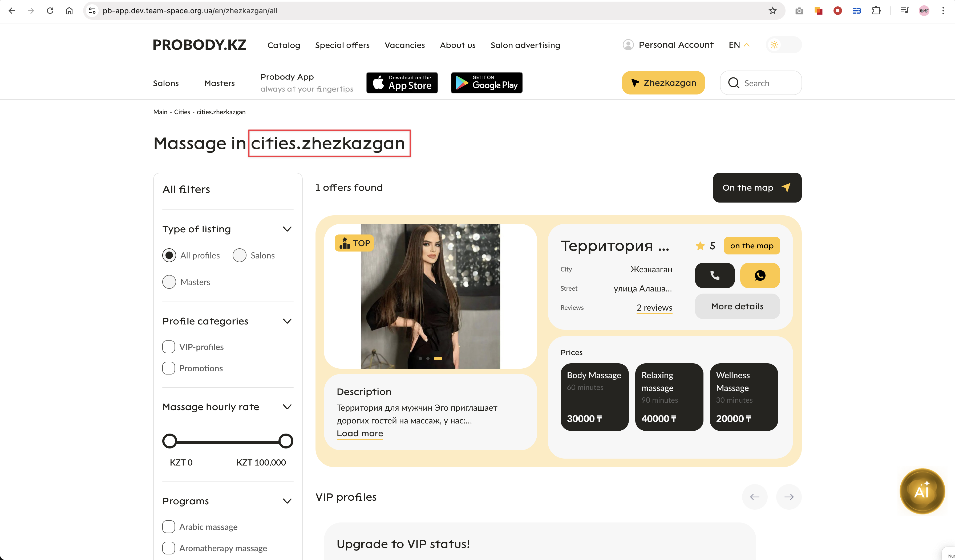Open the Special offers menu item

[x=342, y=45]
